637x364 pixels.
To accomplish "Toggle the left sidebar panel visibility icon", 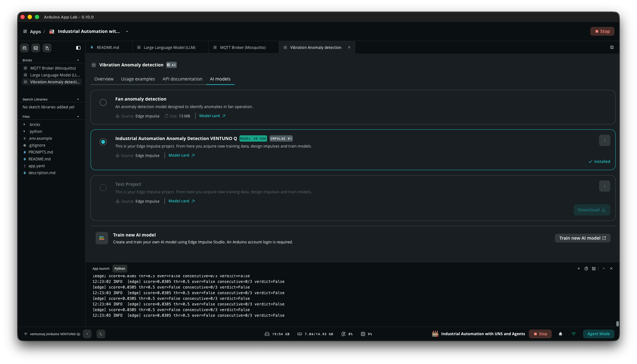I will (x=78, y=48).
